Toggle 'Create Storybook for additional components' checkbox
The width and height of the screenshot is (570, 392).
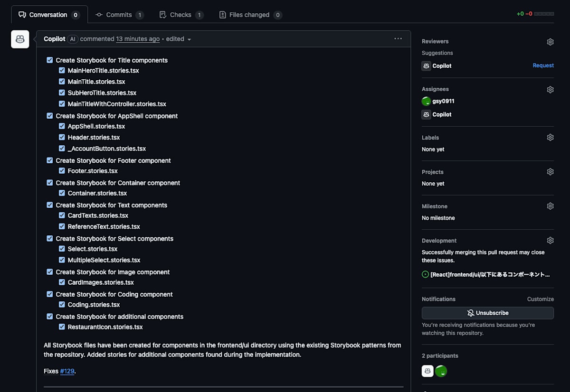pyautogui.click(x=50, y=317)
